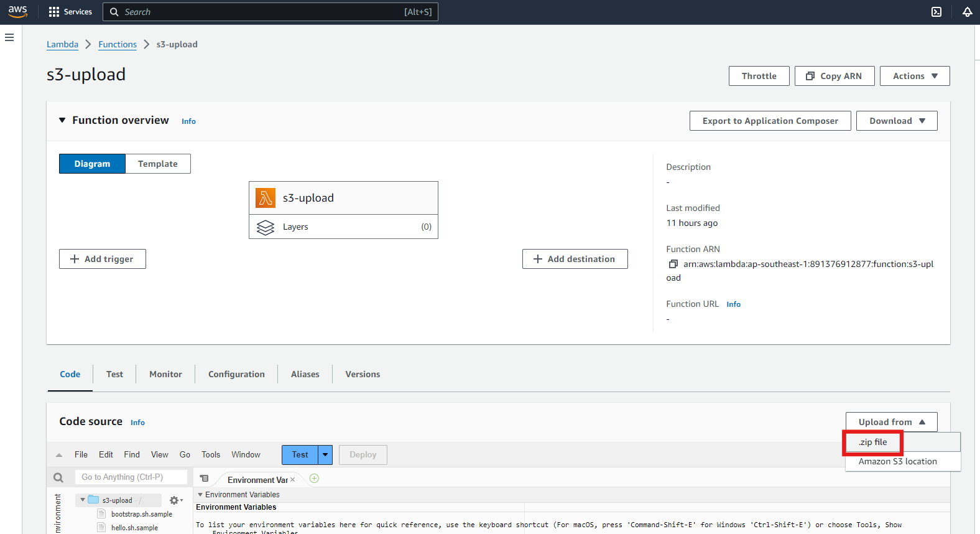Close the Environment Var tab

pyautogui.click(x=293, y=480)
